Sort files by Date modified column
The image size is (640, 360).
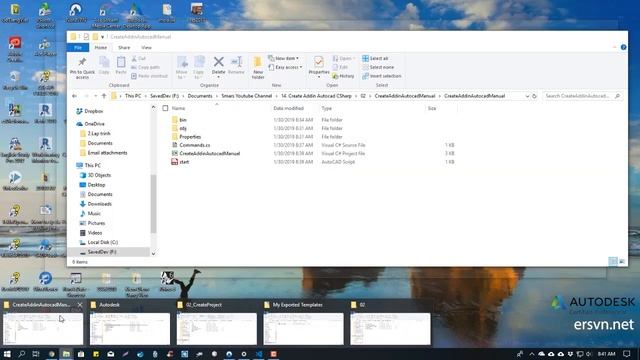coord(289,108)
